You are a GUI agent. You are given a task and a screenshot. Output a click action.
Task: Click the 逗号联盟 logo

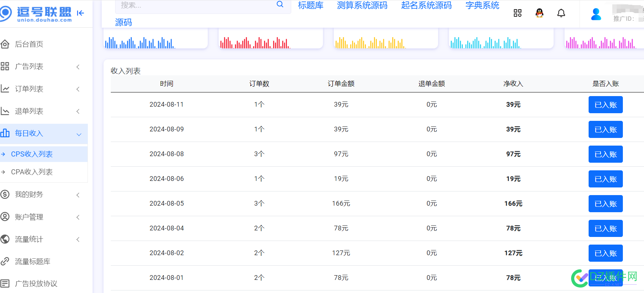tap(36, 14)
